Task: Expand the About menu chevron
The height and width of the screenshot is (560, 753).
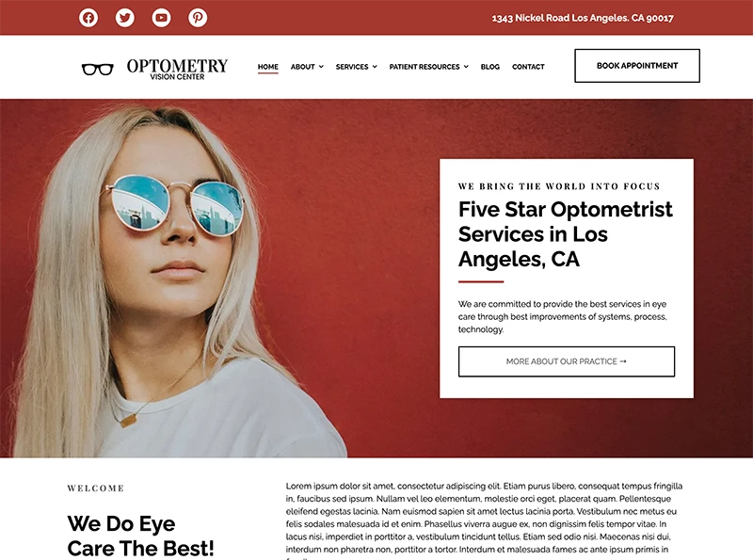Action: (x=321, y=67)
